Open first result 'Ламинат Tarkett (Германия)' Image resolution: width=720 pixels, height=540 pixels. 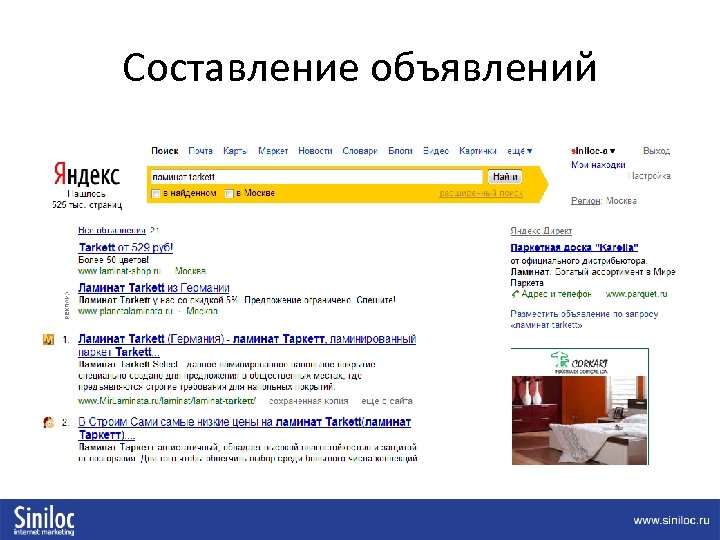pos(247,345)
